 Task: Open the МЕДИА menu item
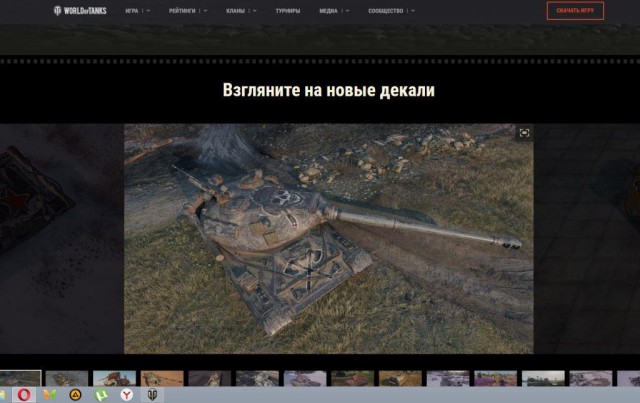pos(328,11)
